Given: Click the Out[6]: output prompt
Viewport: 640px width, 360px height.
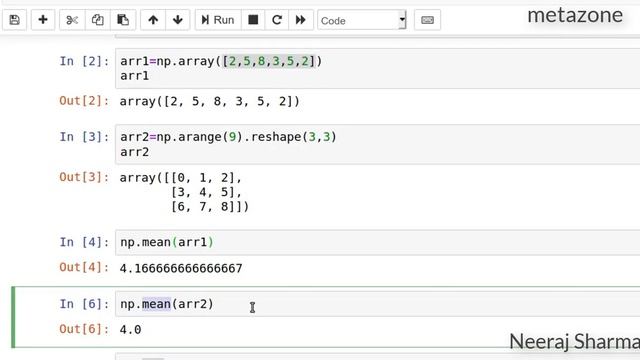Looking at the screenshot, I should pos(84,329).
